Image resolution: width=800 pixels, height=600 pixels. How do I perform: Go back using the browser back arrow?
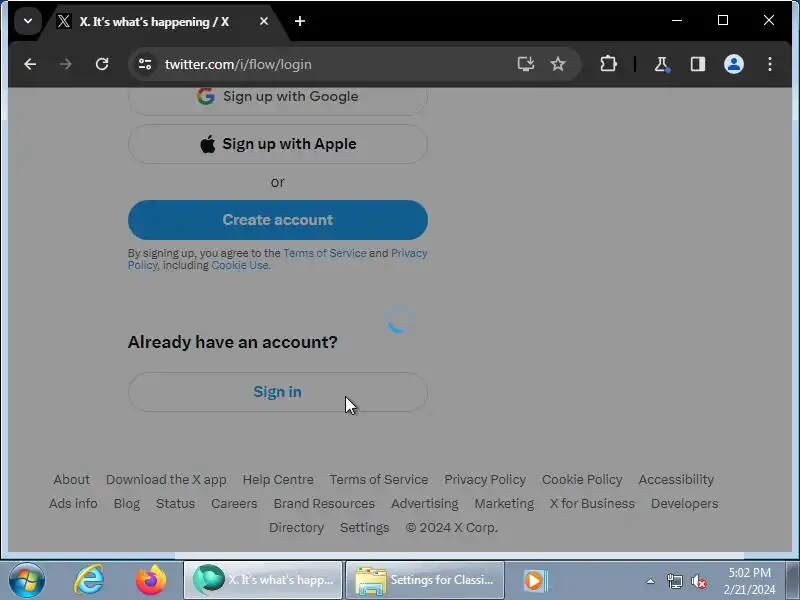30,64
